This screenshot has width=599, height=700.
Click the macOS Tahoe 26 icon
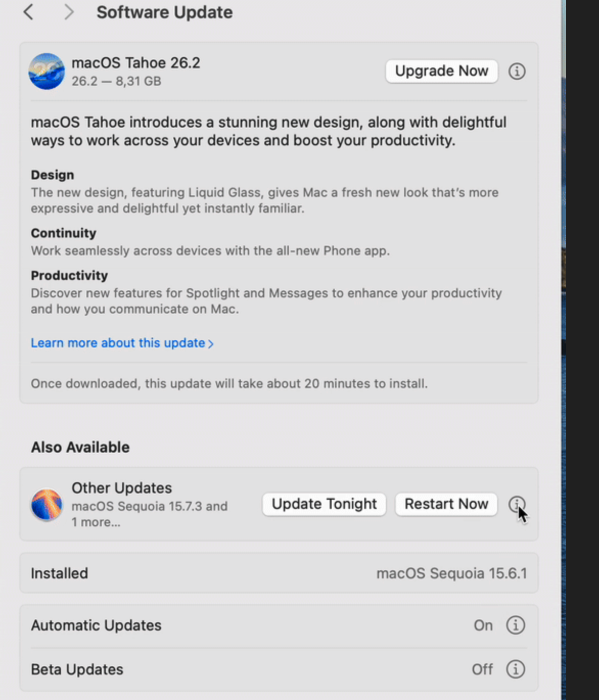coord(47,72)
